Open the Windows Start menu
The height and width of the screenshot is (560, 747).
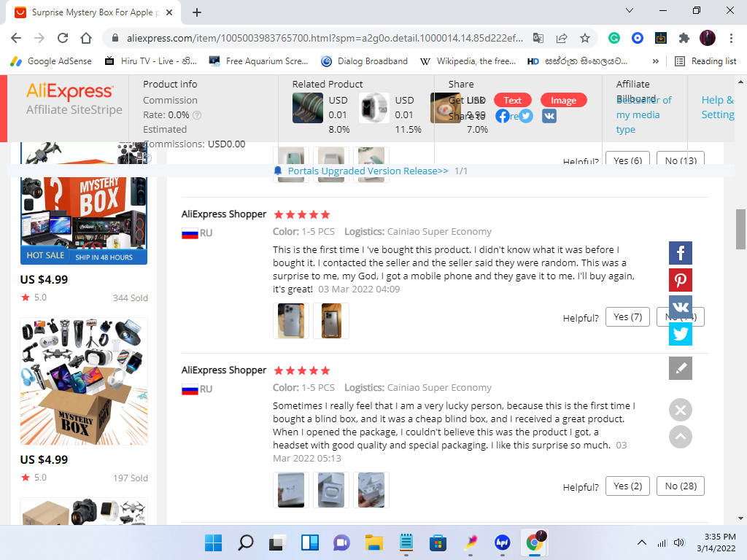point(213,542)
